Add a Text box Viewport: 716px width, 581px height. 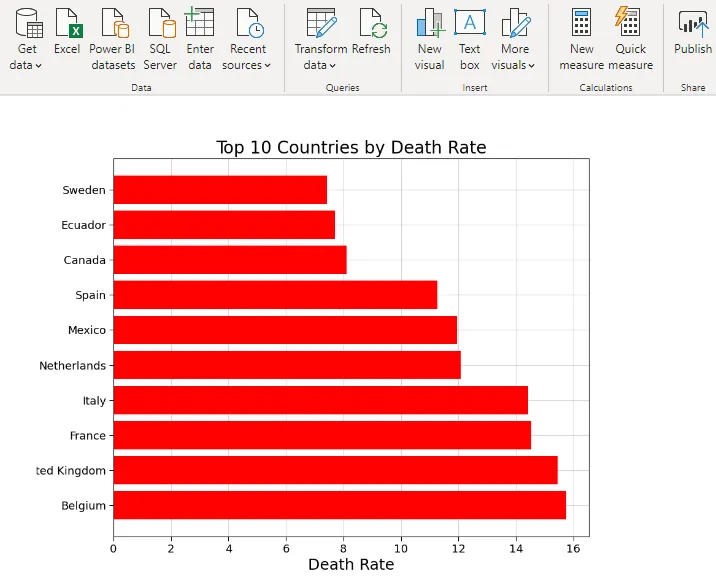[x=469, y=24]
